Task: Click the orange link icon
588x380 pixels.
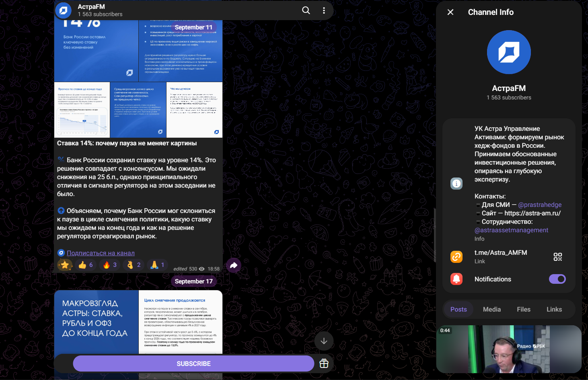Action: pos(456,256)
